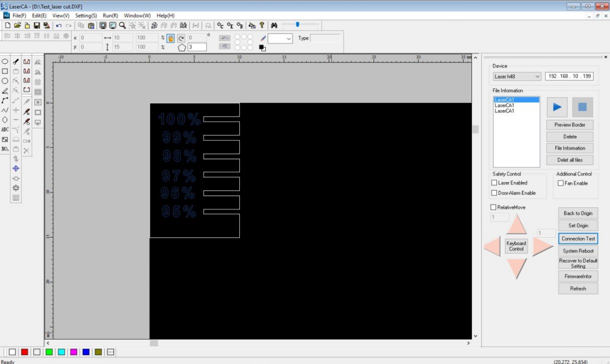Open the View(V) menu
This screenshot has width=610, height=364.
point(61,15)
